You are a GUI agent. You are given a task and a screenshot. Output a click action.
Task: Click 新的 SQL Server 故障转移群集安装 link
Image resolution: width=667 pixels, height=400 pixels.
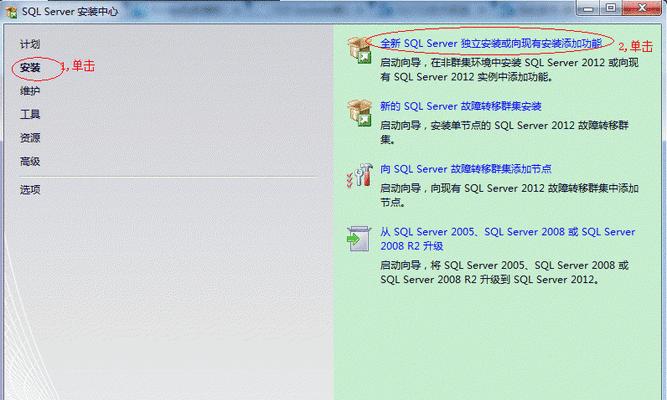click(x=461, y=106)
